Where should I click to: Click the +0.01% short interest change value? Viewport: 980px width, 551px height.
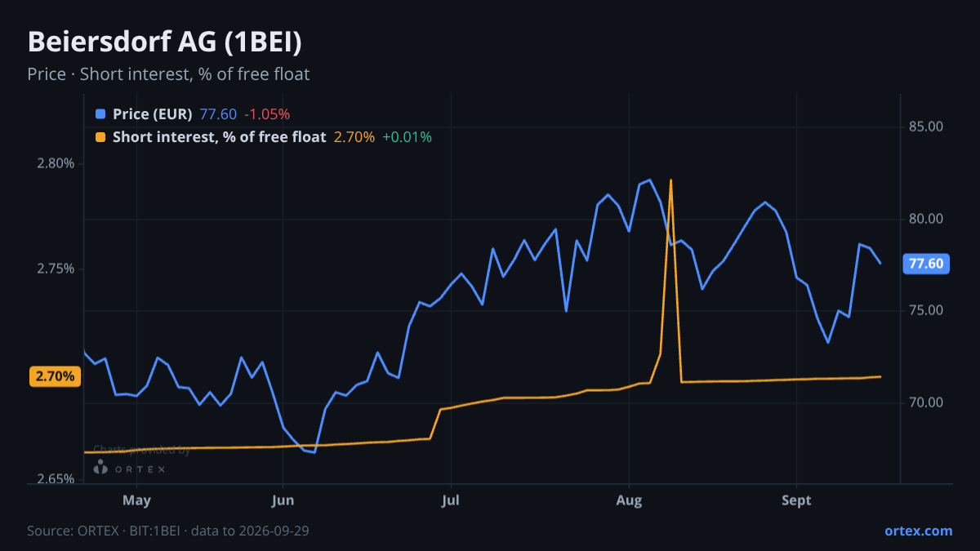pos(407,137)
